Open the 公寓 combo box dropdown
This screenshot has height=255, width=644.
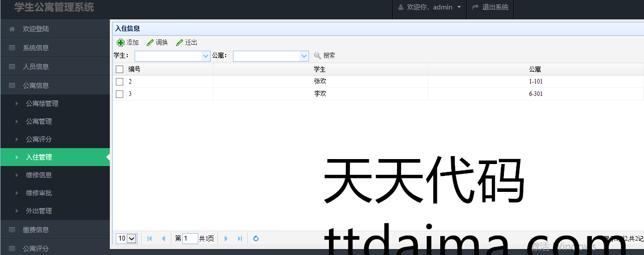click(x=305, y=56)
